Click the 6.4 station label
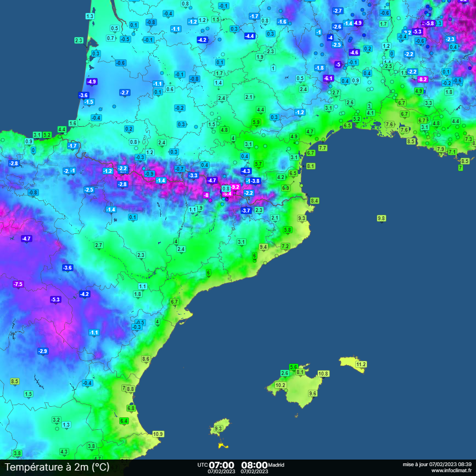The width and height of the screenshot is (476, 476). (124, 421)
